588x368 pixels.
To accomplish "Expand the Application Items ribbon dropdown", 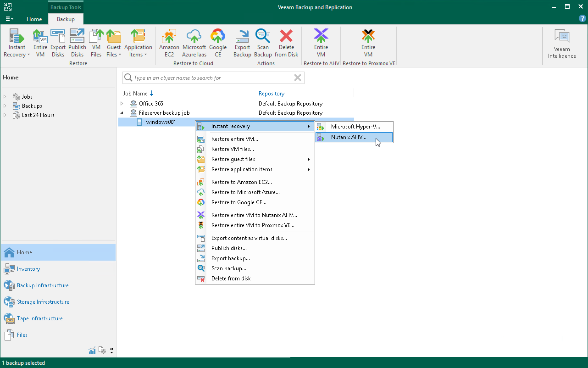I will tap(138, 43).
